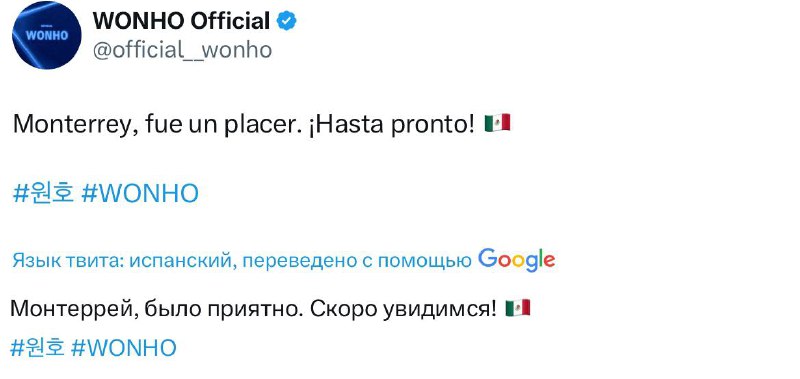Open the #원호 hashtag in the original tweet
Viewport: 800px width, 379px height.
[43, 194]
